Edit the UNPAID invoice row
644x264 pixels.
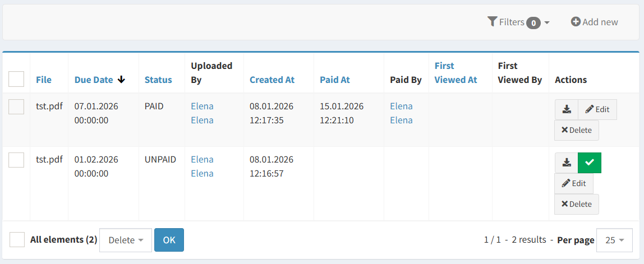coord(573,183)
